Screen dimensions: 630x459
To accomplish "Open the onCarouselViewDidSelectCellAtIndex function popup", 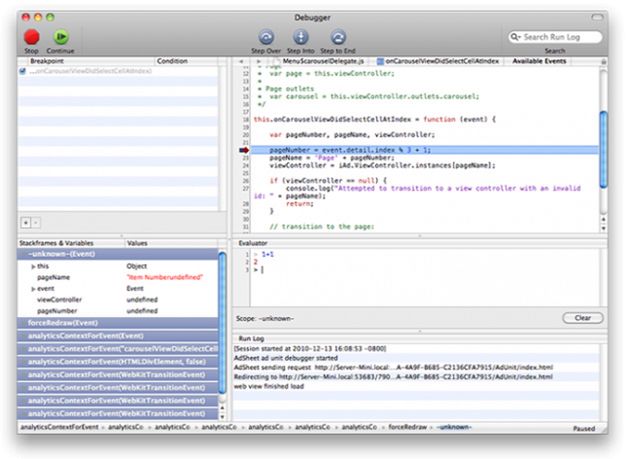I will point(438,61).
